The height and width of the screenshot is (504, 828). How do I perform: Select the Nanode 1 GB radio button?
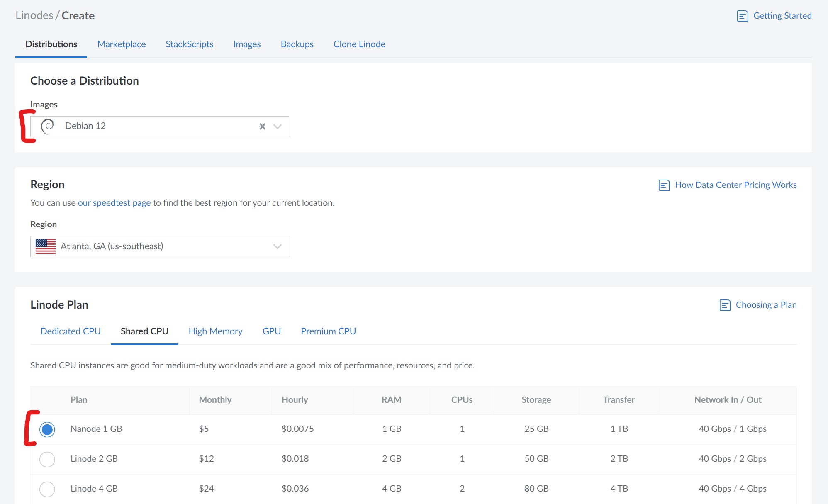(x=47, y=429)
